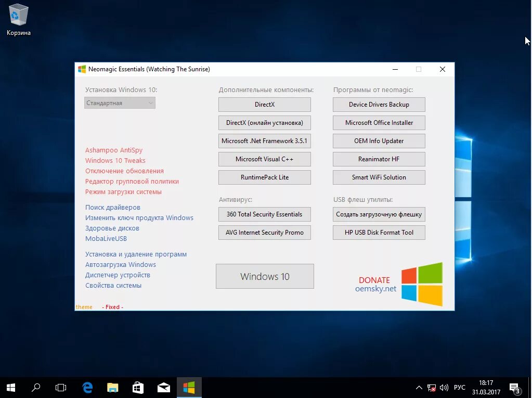Show hidden tray icons chevron
Viewport: 532px width, 398px height.
(419, 388)
